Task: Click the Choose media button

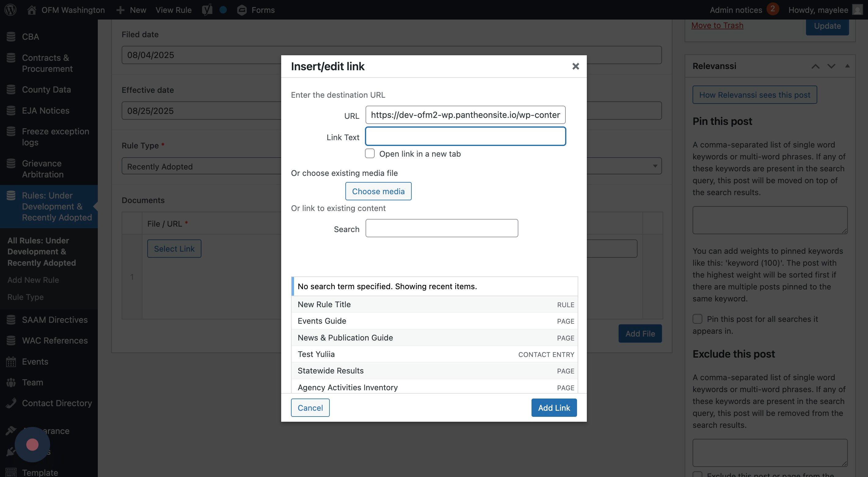Action: pyautogui.click(x=378, y=191)
